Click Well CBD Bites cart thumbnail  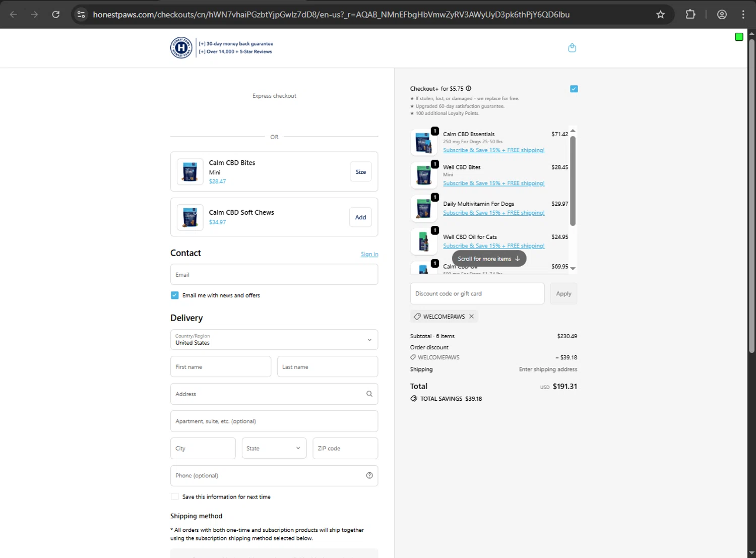(423, 175)
